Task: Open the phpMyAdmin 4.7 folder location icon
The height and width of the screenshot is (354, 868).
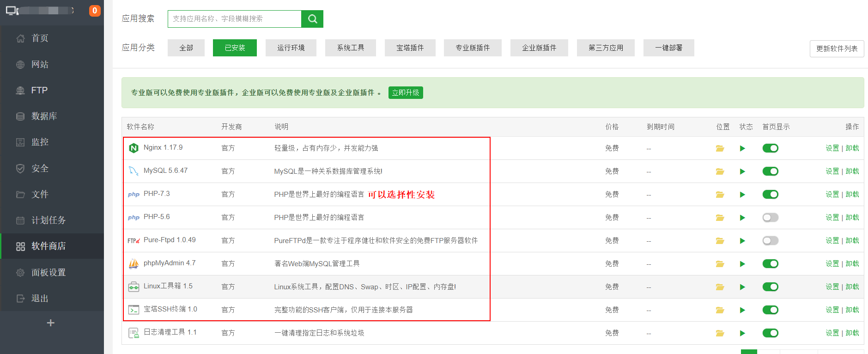Action: [x=720, y=264]
